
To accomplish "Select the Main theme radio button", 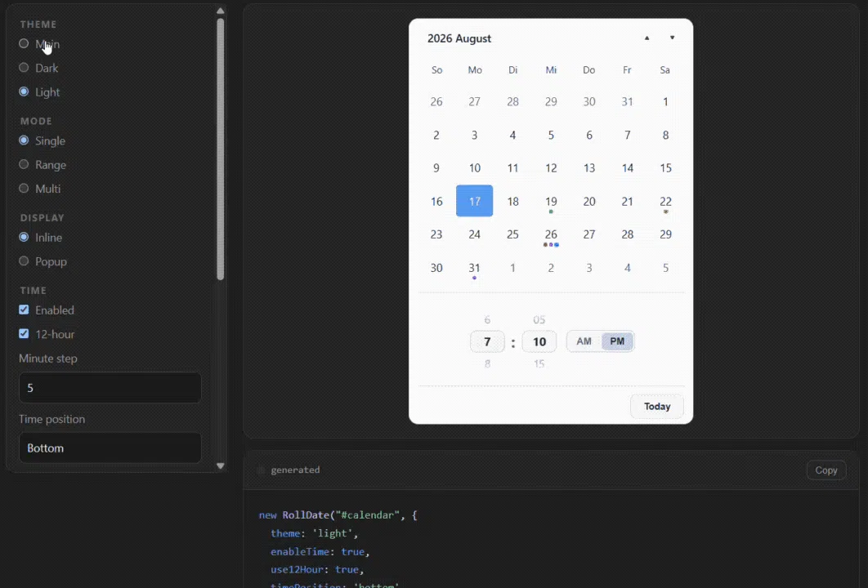I will click(24, 44).
